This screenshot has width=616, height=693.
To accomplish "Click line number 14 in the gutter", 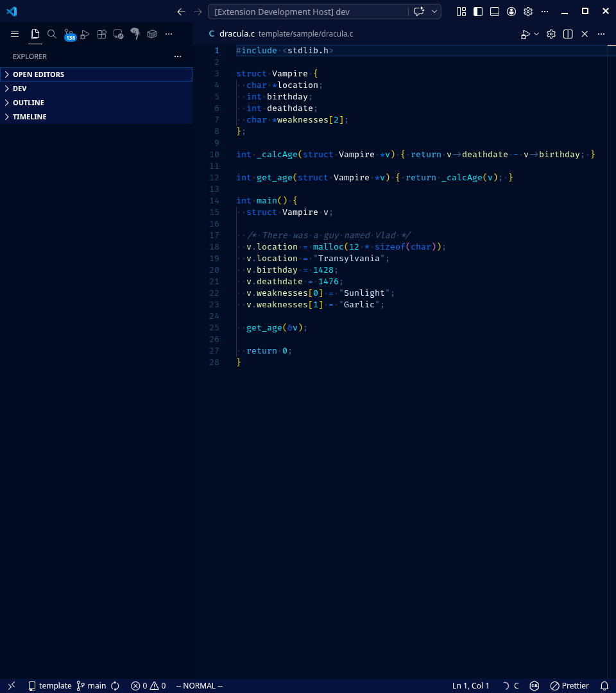I will click(x=214, y=201).
